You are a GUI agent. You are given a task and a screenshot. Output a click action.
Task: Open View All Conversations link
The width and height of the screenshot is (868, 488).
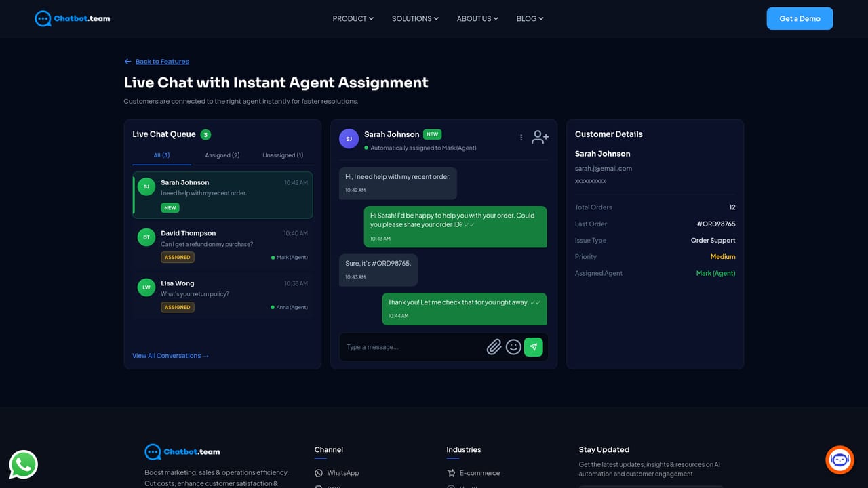click(x=171, y=356)
